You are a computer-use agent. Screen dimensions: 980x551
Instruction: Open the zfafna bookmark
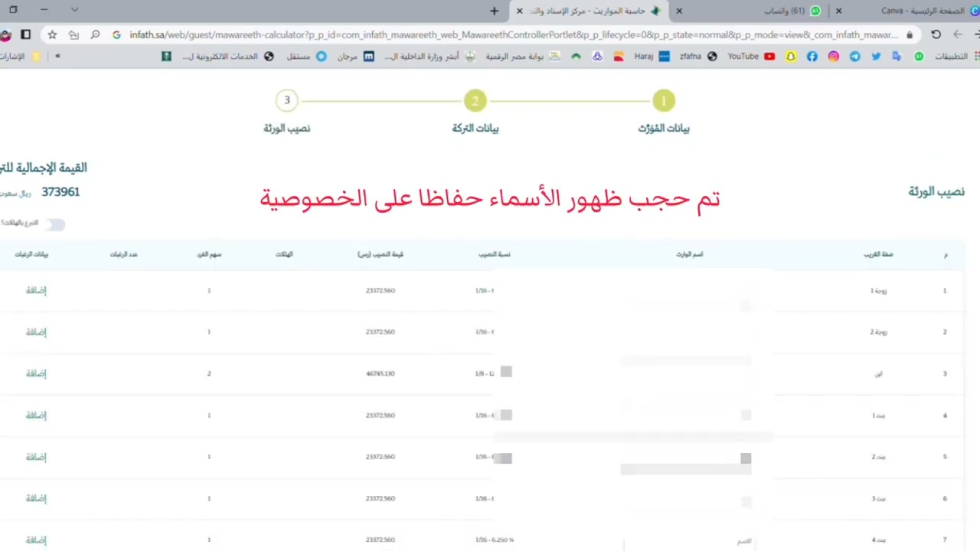tap(697, 57)
